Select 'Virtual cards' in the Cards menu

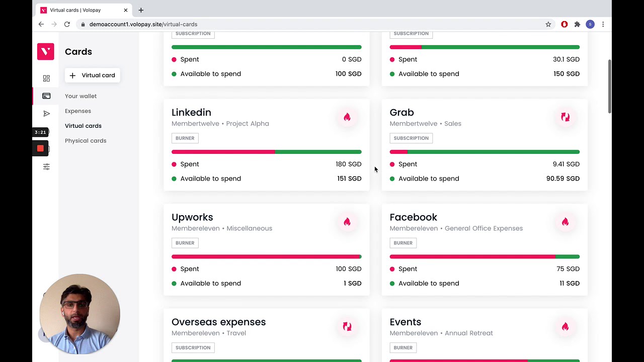click(x=83, y=126)
